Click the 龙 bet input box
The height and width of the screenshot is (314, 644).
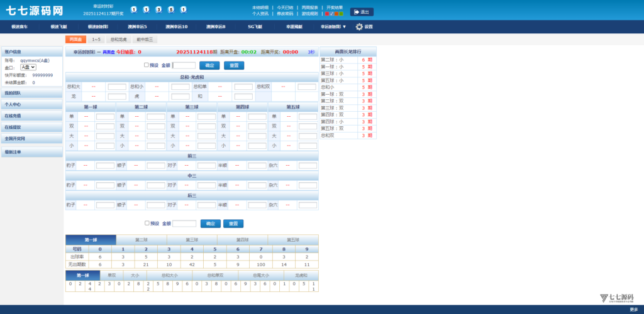click(x=117, y=97)
